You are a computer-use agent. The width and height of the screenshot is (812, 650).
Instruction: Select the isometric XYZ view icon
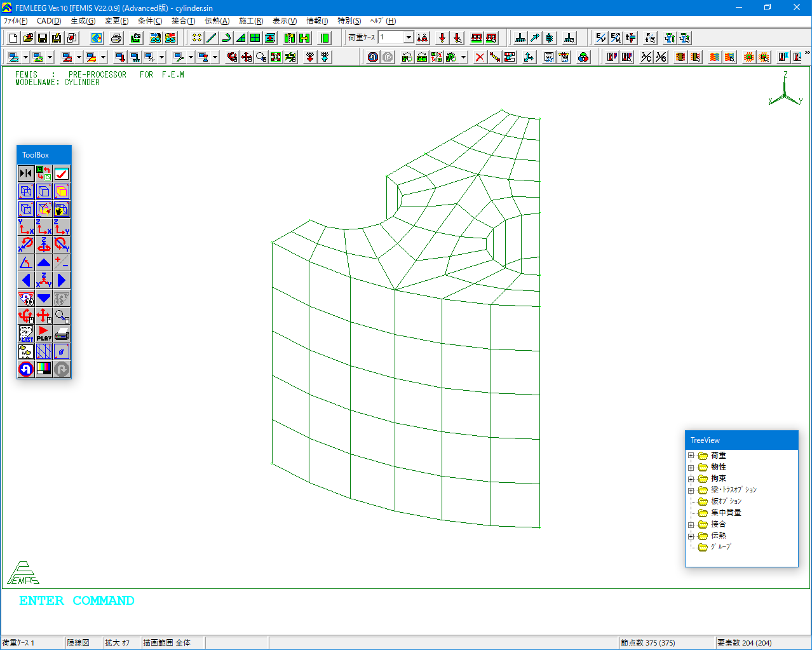[x=44, y=280]
